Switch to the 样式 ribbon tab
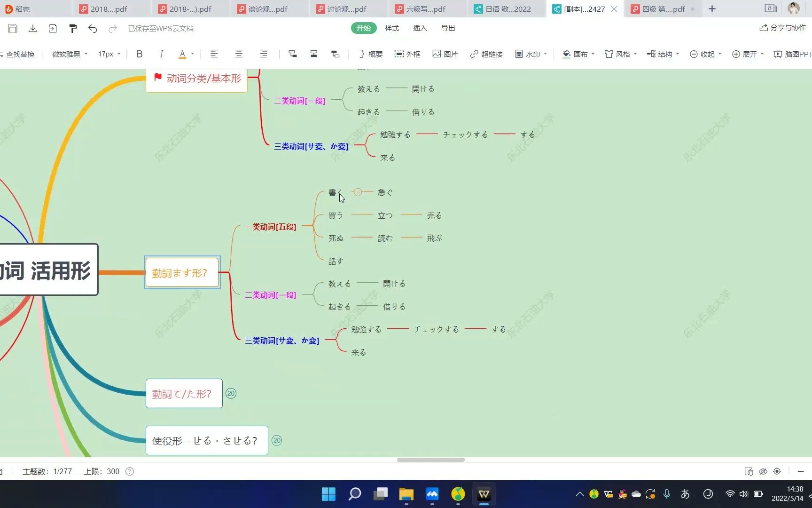The width and height of the screenshot is (812, 508). pyautogui.click(x=392, y=28)
